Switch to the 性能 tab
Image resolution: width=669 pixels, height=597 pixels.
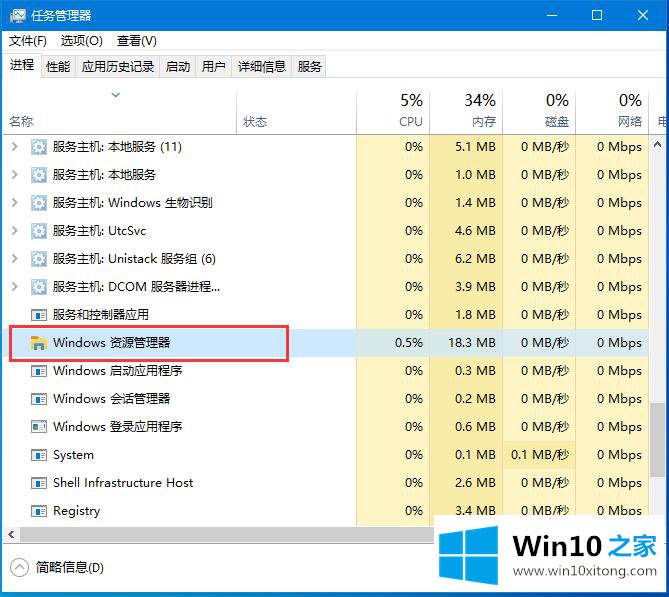58,67
